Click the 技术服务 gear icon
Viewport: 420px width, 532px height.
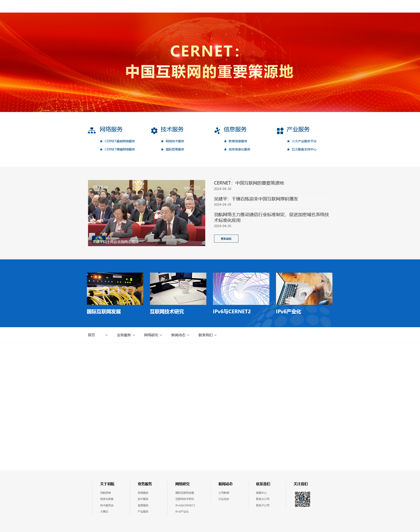(154, 131)
